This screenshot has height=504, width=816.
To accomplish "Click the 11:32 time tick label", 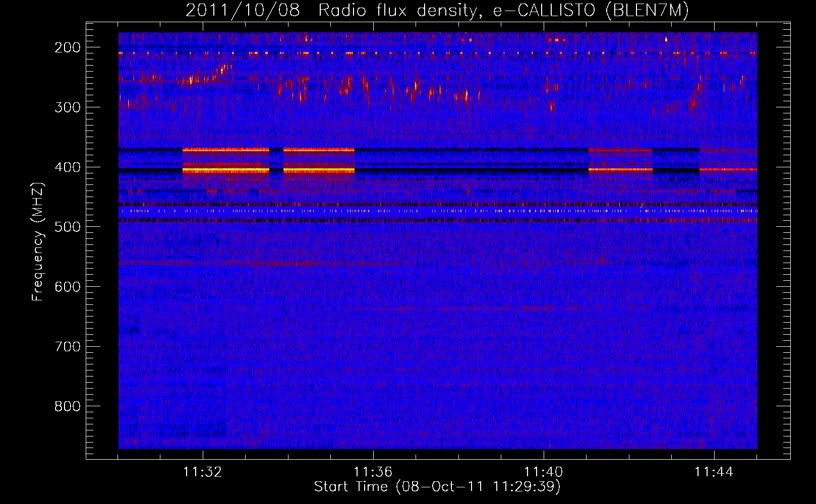I will click(x=202, y=472).
